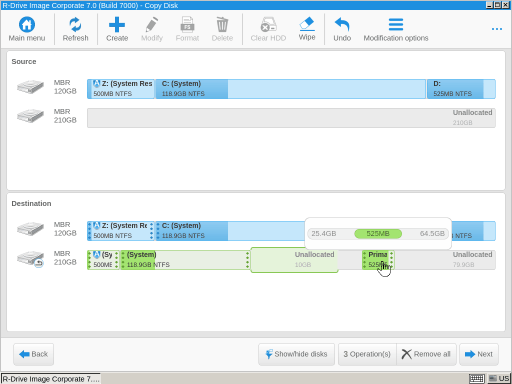Proceed with the Next button

479,354
